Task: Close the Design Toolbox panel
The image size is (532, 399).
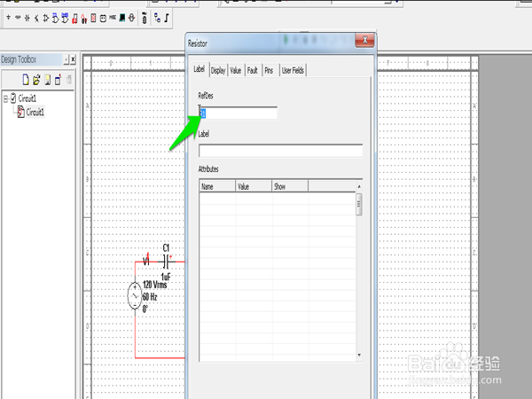Action: tap(73, 59)
